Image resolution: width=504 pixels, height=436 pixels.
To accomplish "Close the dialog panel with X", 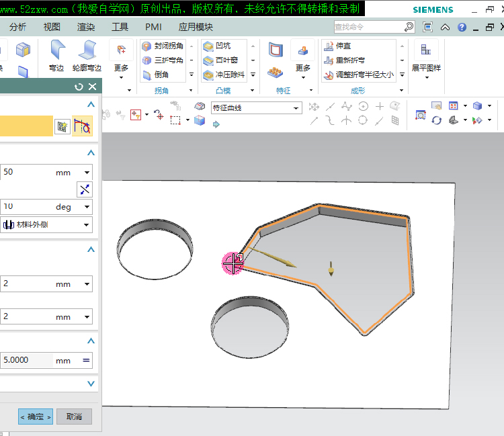I will pyautogui.click(x=93, y=87).
